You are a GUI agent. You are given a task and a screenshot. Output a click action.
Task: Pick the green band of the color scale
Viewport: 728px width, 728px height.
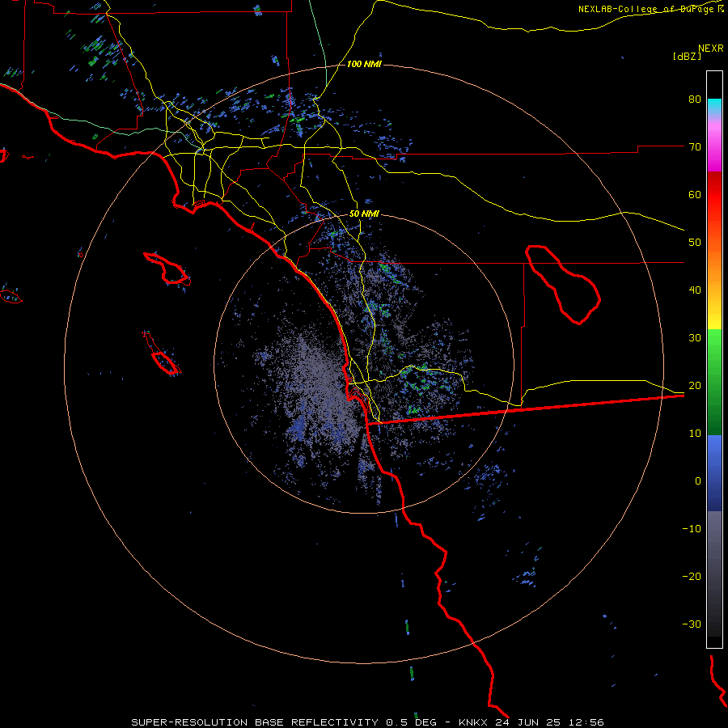(x=714, y=382)
